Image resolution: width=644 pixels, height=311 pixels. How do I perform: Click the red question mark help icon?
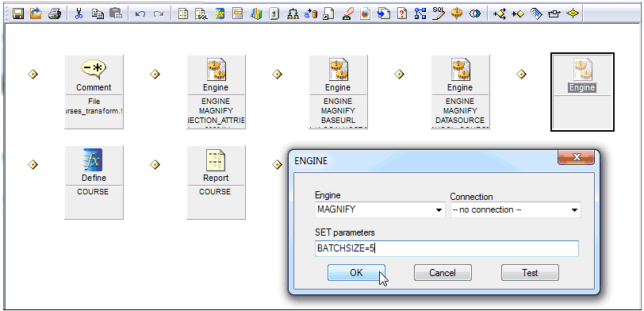[x=402, y=14]
